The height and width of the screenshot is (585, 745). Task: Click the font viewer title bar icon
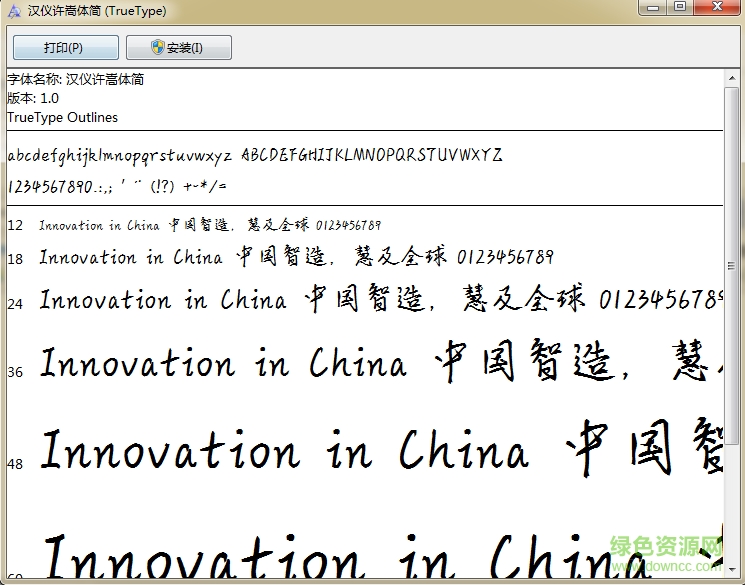coord(14,11)
